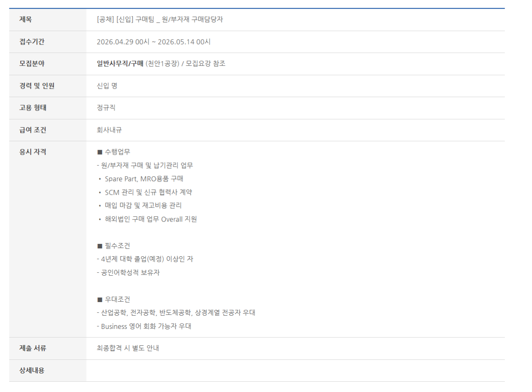Viewport: 532px width, 392px height.
Task: Click the Business 영어 회화 가능자 우대 line
Action: pos(146,326)
